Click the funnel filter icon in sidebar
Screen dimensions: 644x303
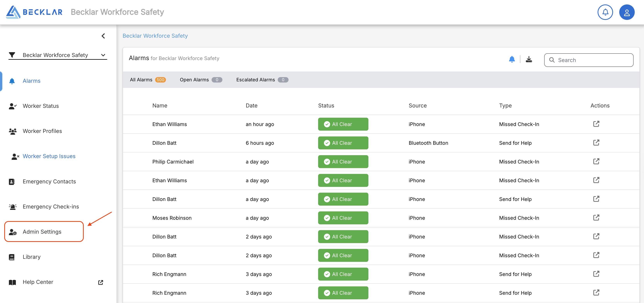pos(12,55)
